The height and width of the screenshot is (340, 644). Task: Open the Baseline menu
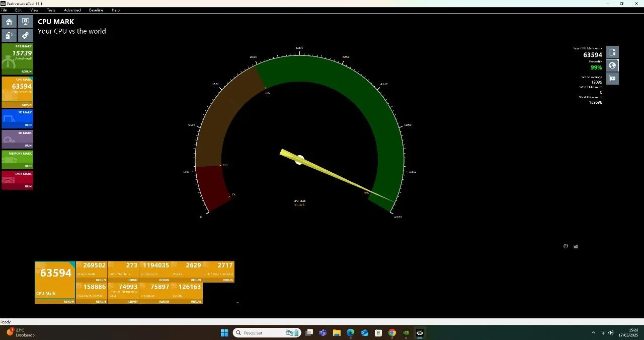pos(96,10)
